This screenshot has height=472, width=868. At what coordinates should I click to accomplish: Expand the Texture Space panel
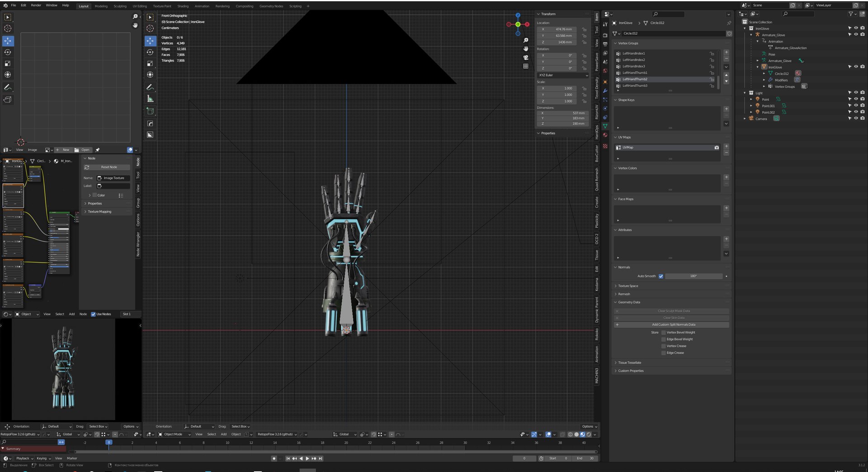(x=628, y=286)
